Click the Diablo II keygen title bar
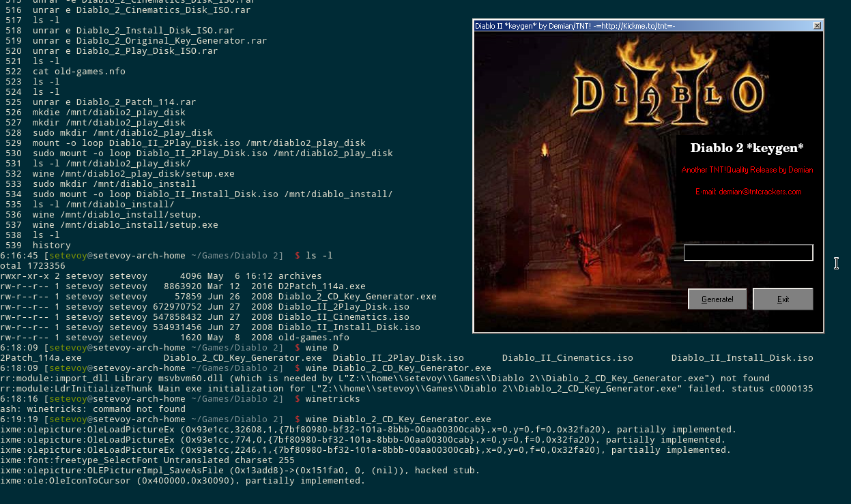Screen dimensions: 851x504 pos(614,26)
